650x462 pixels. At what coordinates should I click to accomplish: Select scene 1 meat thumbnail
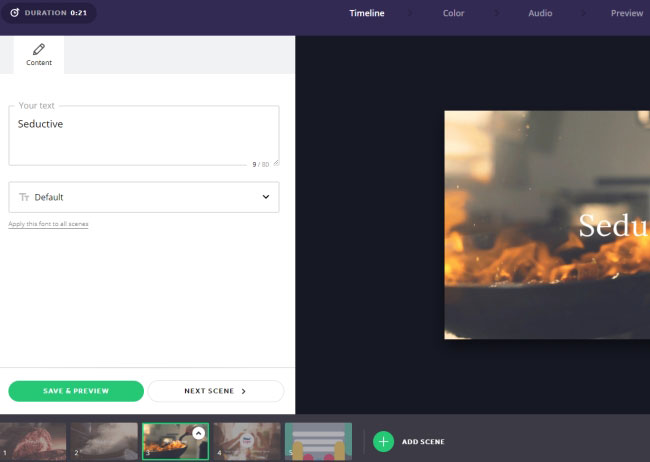33,441
